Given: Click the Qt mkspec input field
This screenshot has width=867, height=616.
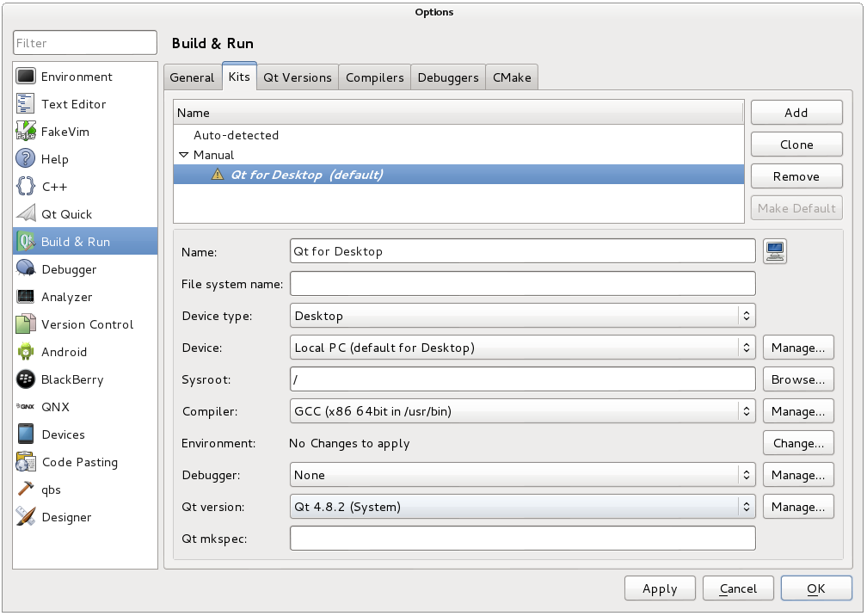Looking at the screenshot, I should [x=523, y=539].
